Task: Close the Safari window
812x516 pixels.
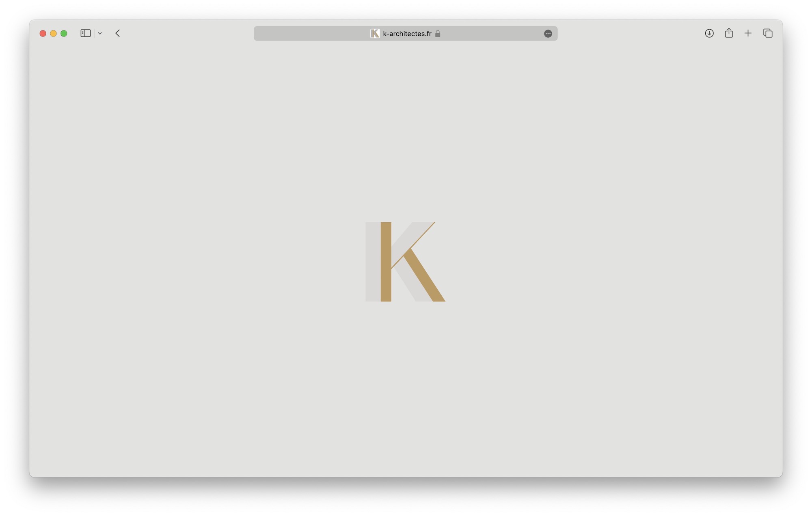Action: pos(43,33)
